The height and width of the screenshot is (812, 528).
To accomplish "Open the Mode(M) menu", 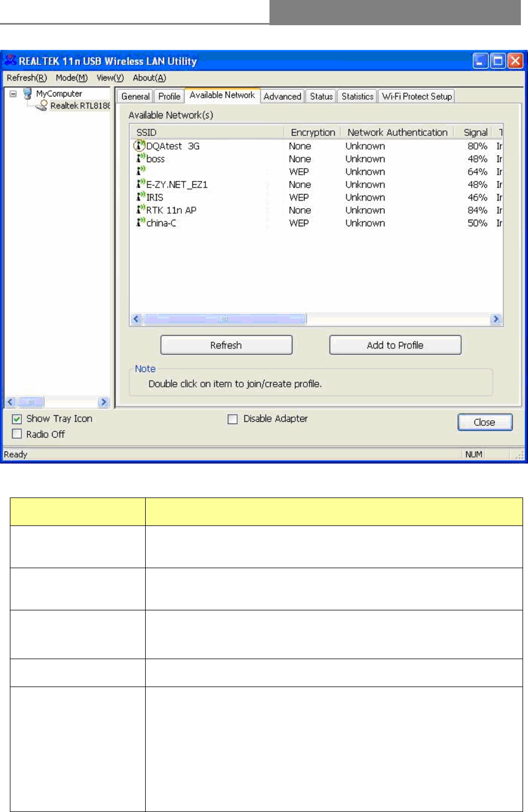I will 72,78.
